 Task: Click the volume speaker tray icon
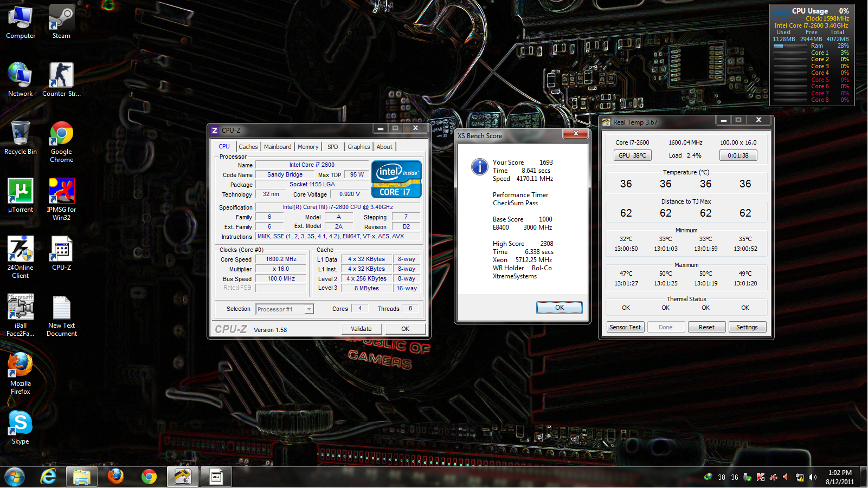coord(812,477)
